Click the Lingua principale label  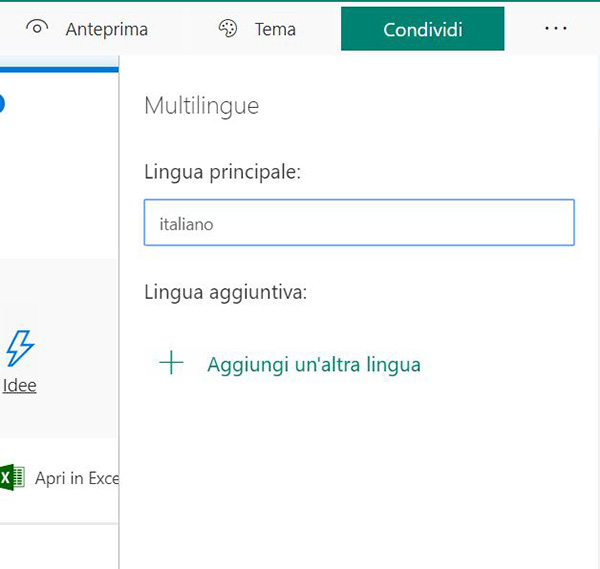coord(222,172)
